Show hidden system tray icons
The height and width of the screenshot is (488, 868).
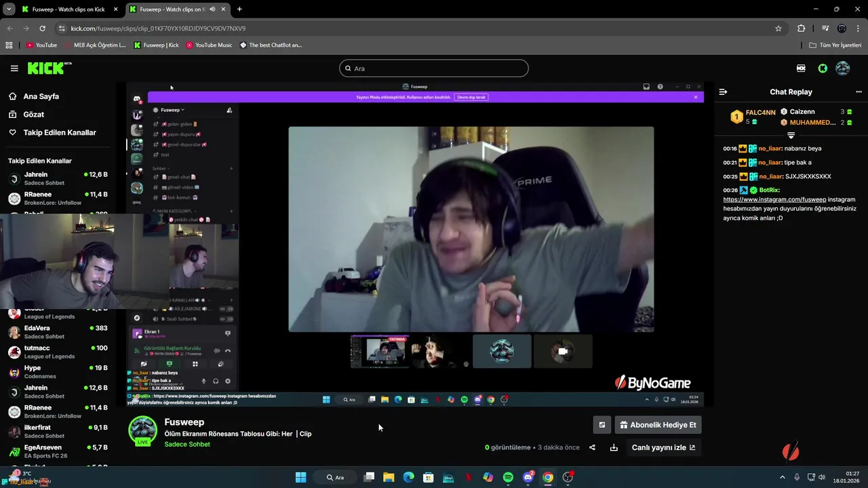(x=782, y=477)
